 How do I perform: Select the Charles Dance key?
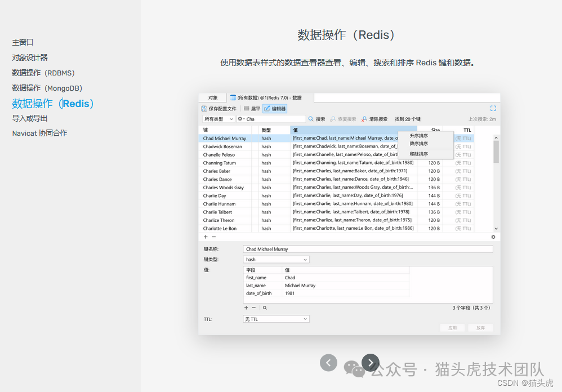coord(217,179)
